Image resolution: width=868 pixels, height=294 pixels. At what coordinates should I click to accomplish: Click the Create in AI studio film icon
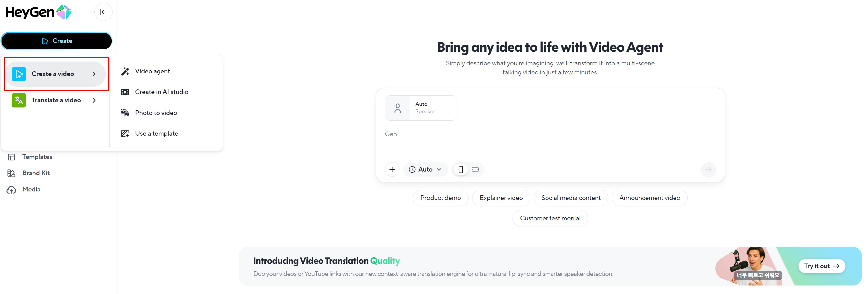(125, 92)
